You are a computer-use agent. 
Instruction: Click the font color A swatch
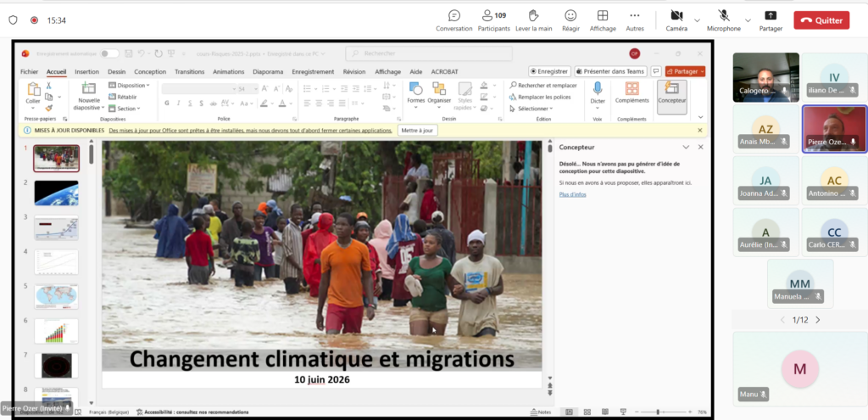(282, 103)
